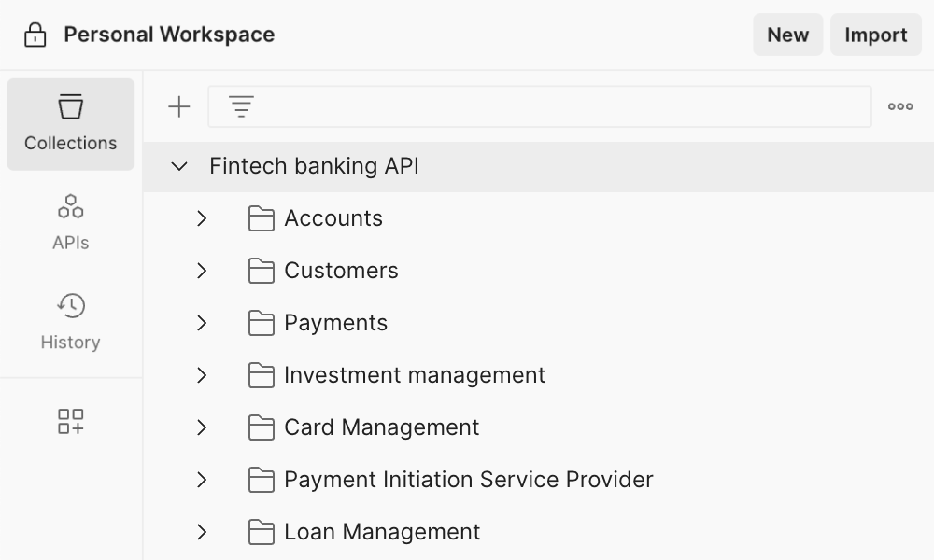Click the filter icon in search bar
The width and height of the screenshot is (934, 560).
[242, 107]
